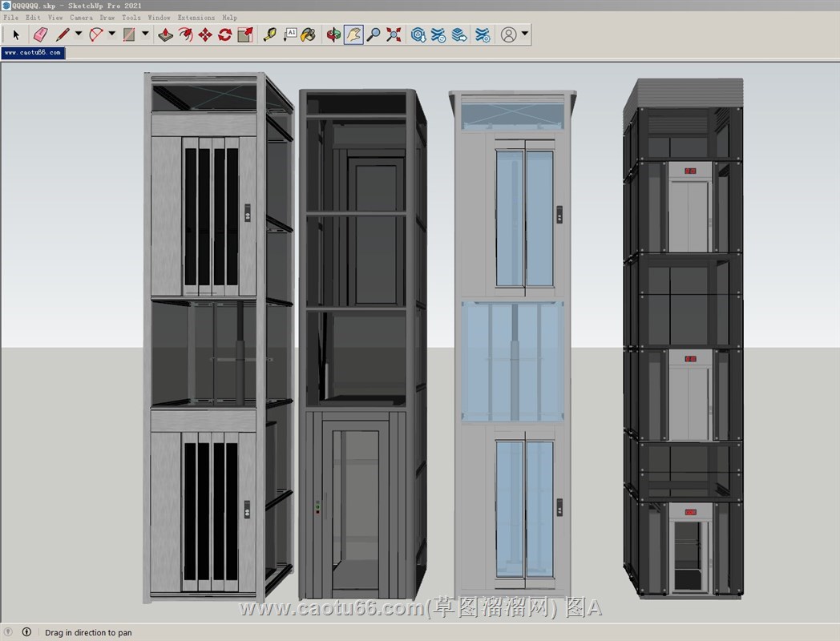Open the Window menu

pos(160,17)
